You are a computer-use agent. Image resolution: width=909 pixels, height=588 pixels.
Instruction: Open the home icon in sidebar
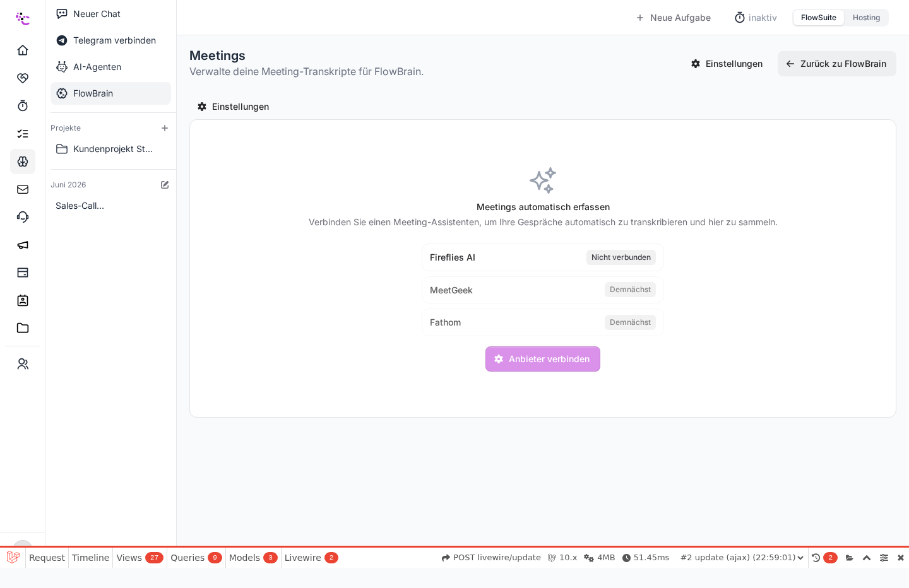[x=23, y=50]
